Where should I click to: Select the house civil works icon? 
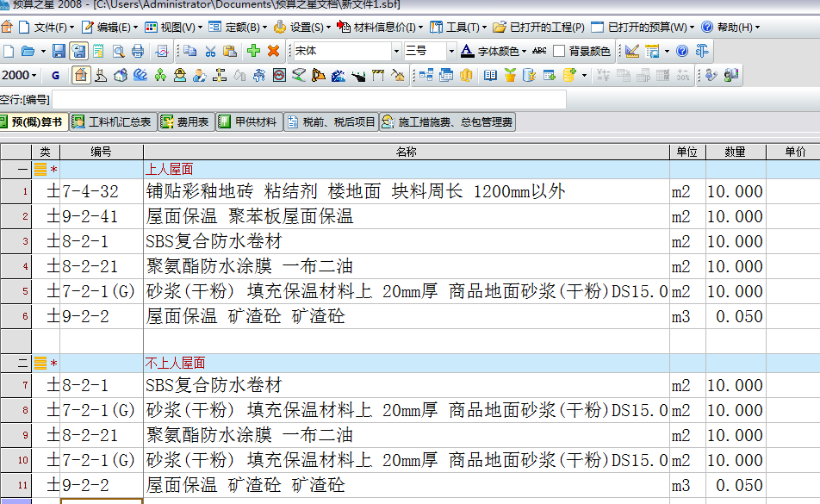click(81, 75)
